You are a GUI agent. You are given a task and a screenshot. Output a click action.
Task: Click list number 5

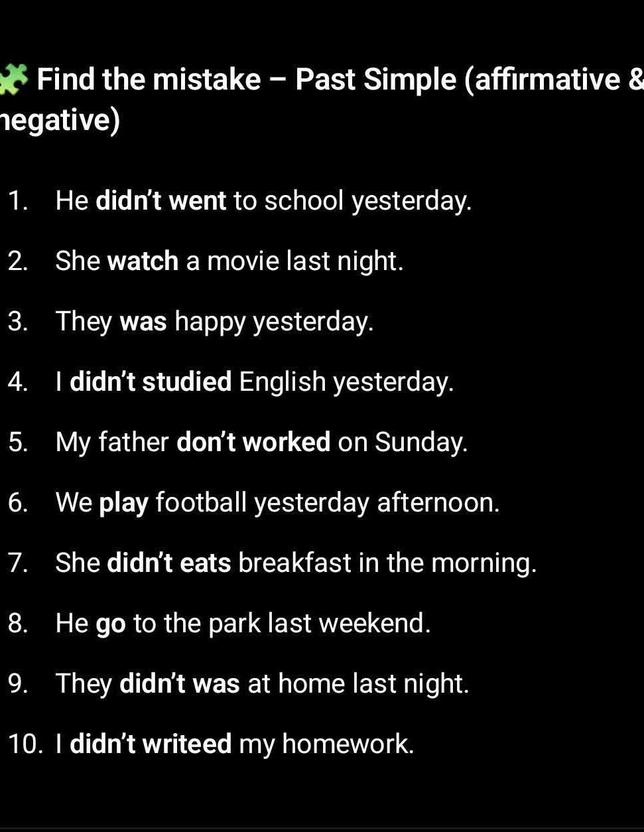[18, 442]
